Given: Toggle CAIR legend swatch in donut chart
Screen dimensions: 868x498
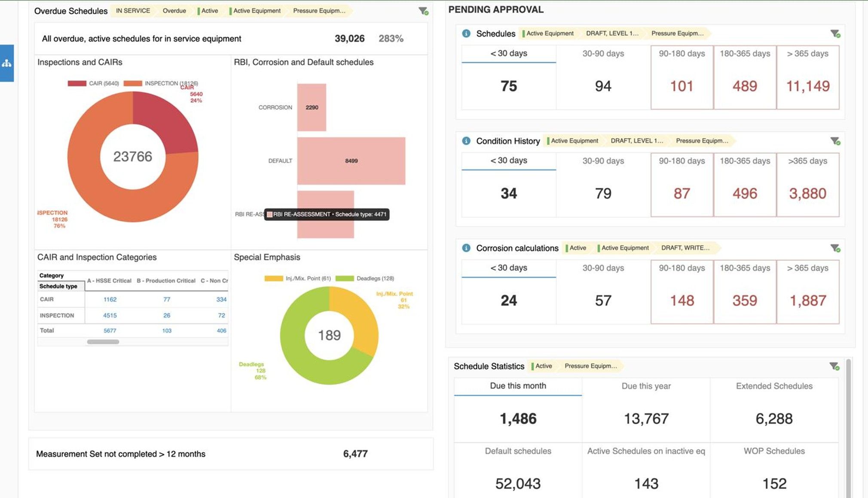Looking at the screenshot, I should click(77, 83).
